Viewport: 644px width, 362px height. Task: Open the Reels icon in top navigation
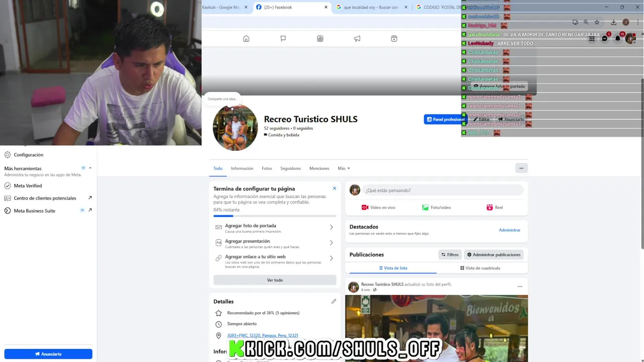[x=394, y=39]
